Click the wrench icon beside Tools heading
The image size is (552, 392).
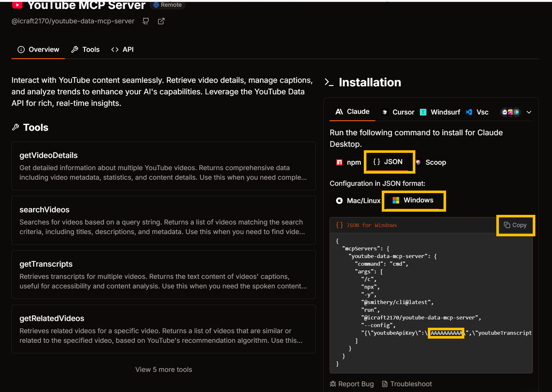(15, 128)
